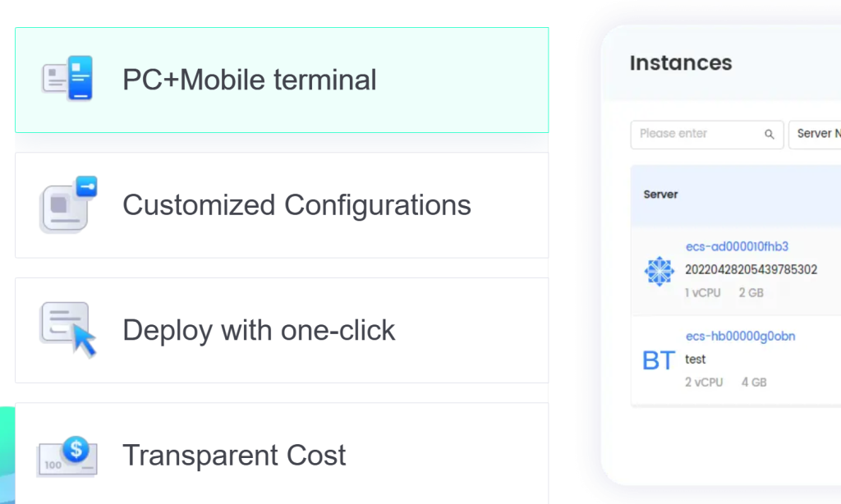Click the Server column header
Image resolution: width=841 pixels, height=504 pixels.
660,194
